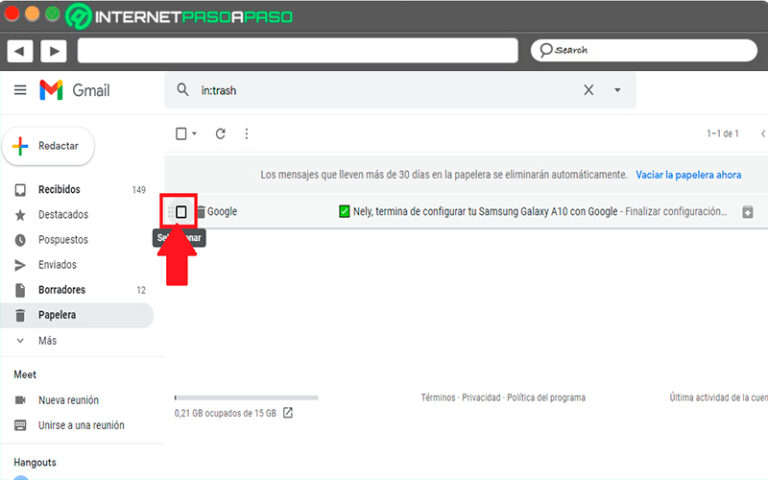This screenshot has width=768, height=480.
Task: Click the Gmail logo
Action: (x=74, y=90)
